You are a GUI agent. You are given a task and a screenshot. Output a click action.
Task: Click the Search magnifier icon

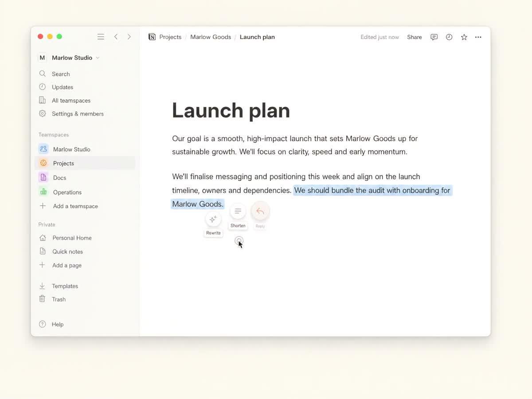[x=42, y=74]
